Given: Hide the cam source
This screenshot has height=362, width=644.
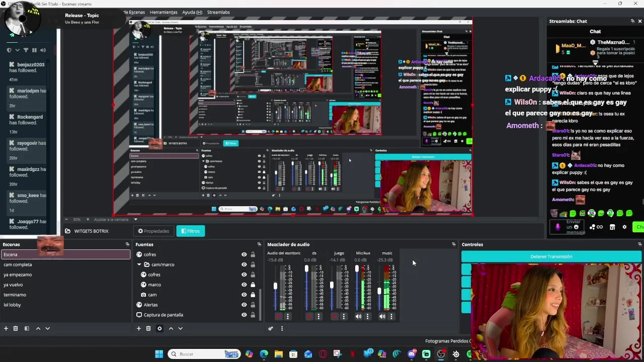Looking at the screenshot, I should tap(244, 295).
